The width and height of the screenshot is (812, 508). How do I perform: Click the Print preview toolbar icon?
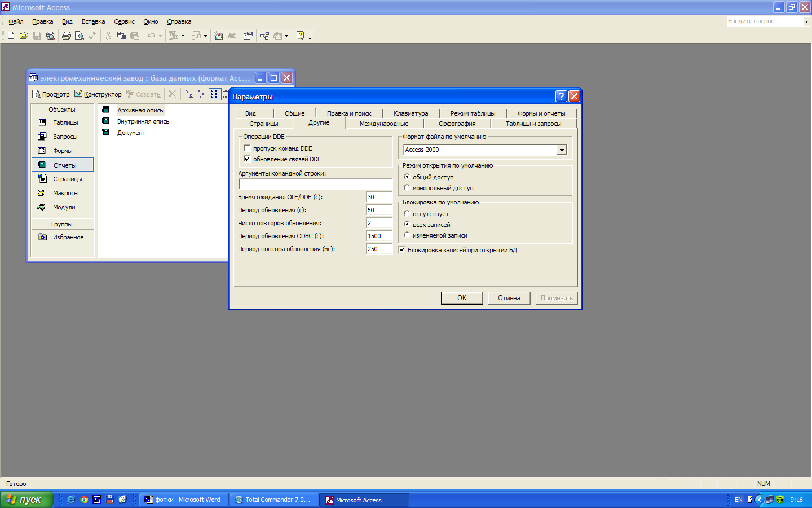click(x=80, y=36)
